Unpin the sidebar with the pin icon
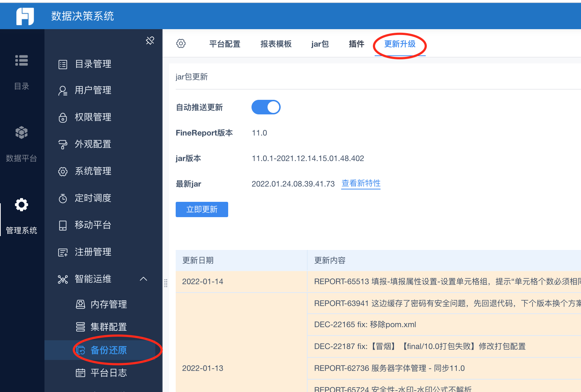 point(150,40)
